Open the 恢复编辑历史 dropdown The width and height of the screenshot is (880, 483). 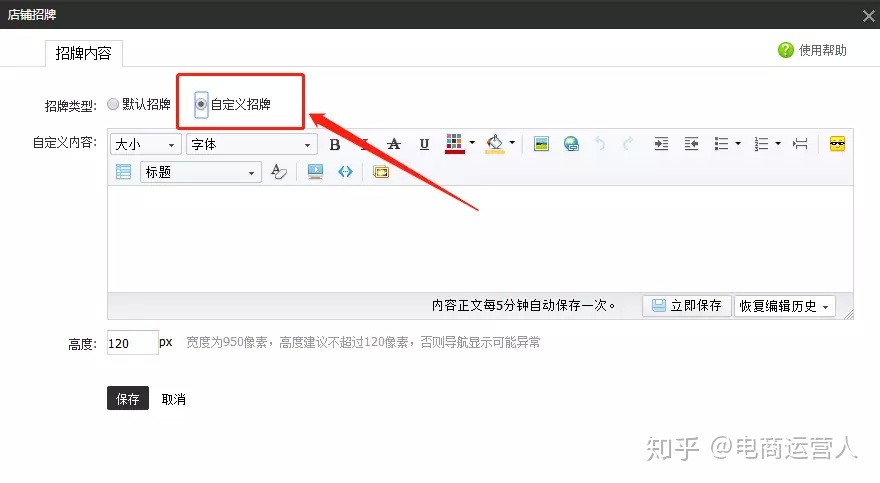point(784,306)
